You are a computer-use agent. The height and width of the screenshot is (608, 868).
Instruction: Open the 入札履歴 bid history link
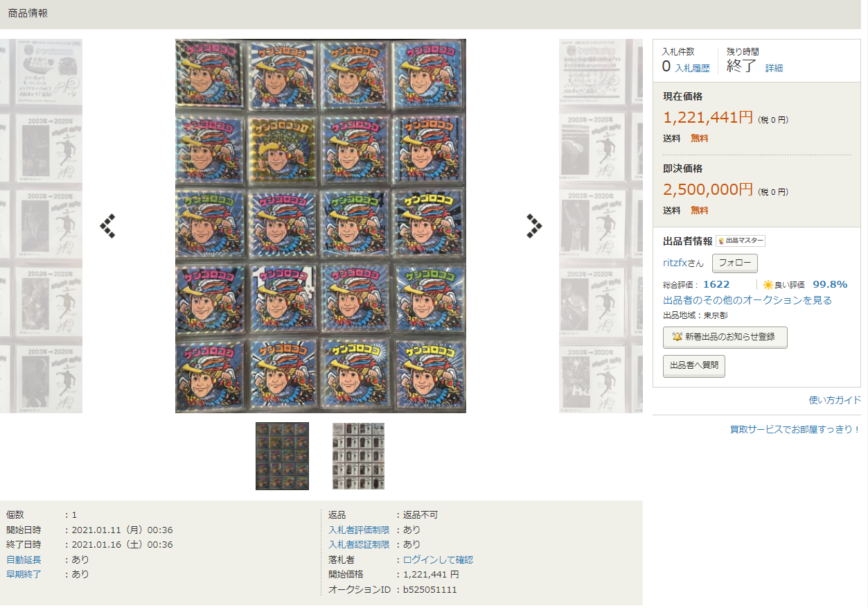point(692,68)
